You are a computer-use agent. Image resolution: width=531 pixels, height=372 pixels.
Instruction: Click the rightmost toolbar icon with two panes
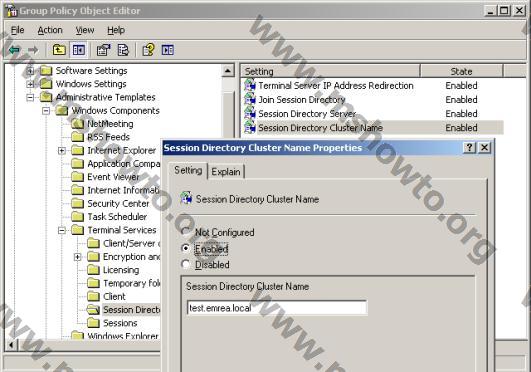[168, 50]
